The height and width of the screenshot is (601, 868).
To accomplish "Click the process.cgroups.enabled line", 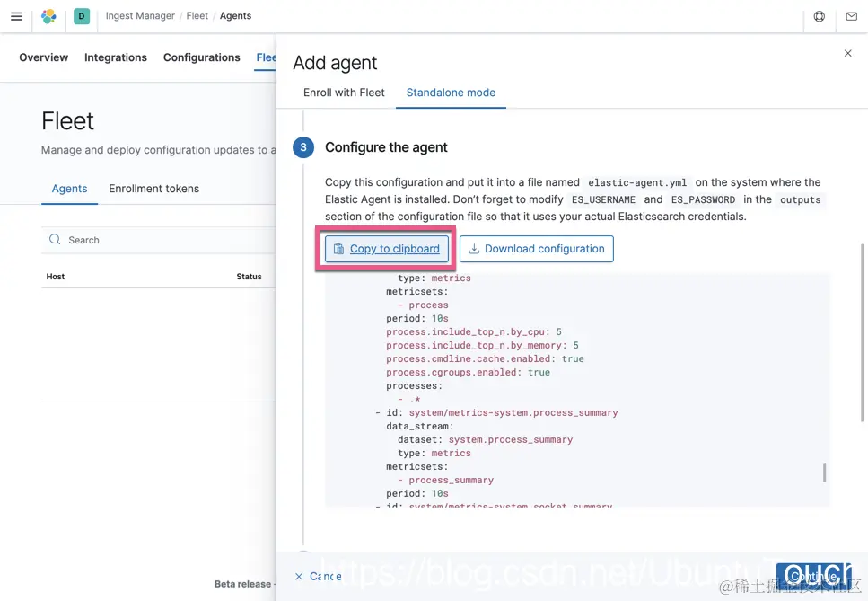I will pyautogui.click(x=469, y=372).
